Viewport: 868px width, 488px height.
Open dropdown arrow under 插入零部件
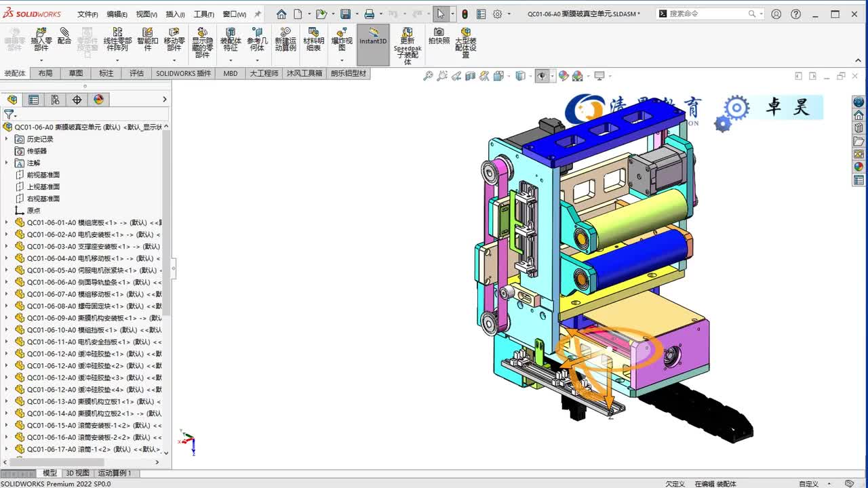pyautogui.click(x=41, y=60)
